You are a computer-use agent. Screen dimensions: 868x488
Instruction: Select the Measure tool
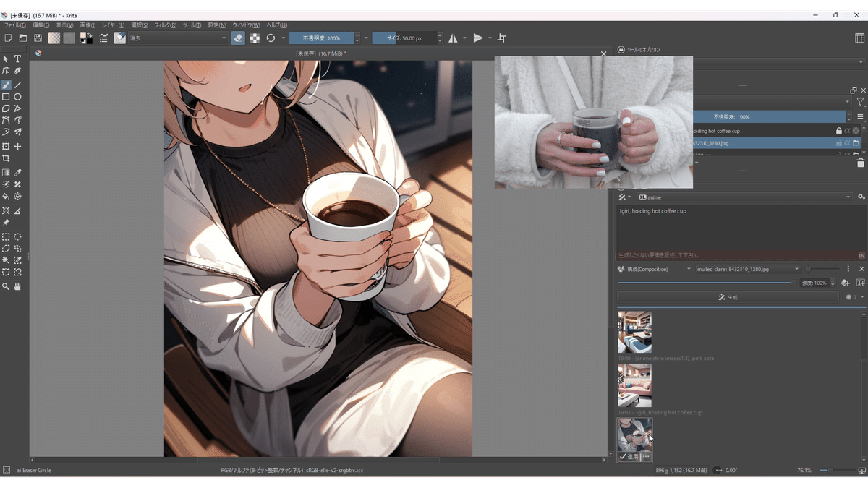click(17, 210)
